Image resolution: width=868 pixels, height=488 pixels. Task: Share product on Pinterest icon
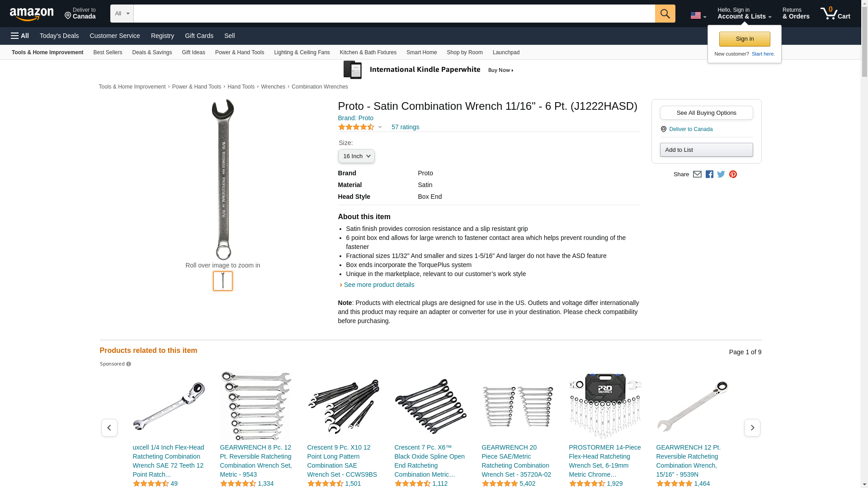[x=733, y=174]
